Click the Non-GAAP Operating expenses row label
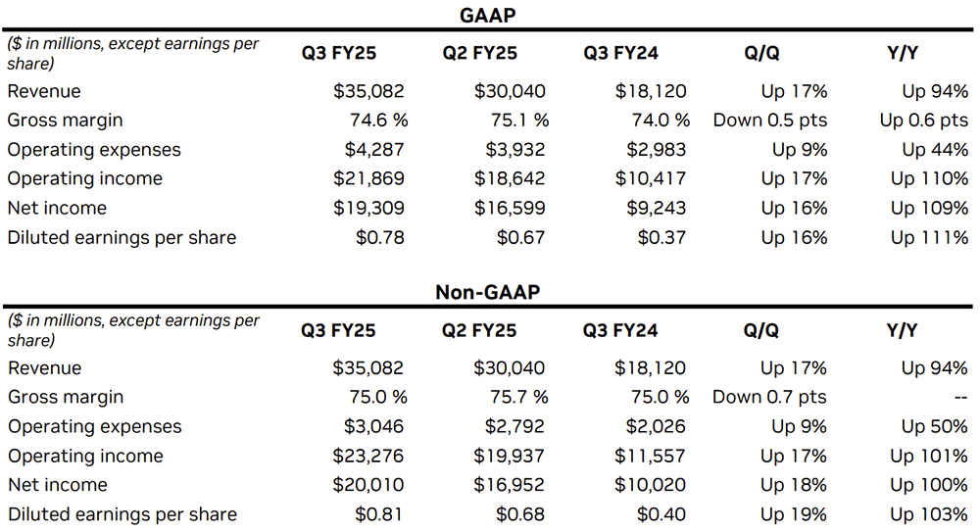Screen dimensions: 980x532 point(95,427)
